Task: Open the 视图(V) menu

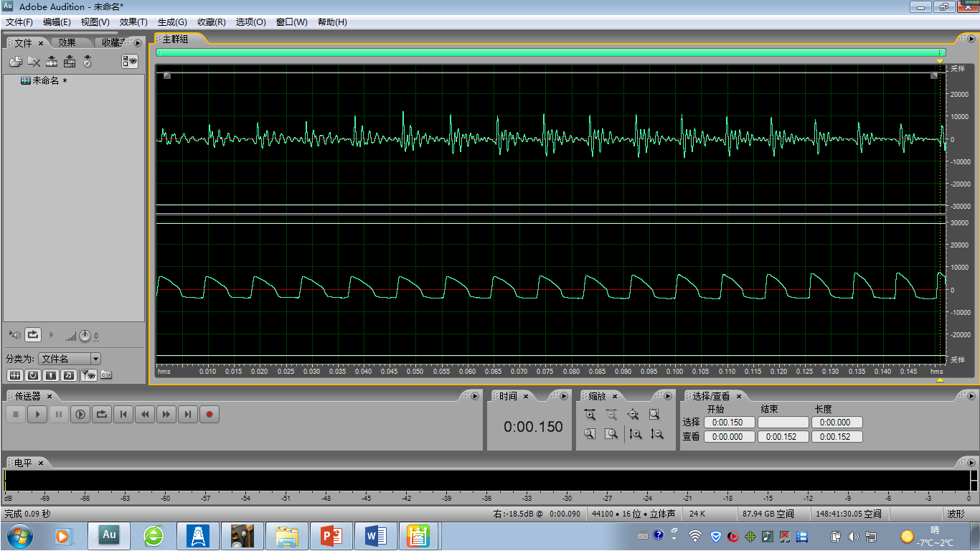Action: 95,22
